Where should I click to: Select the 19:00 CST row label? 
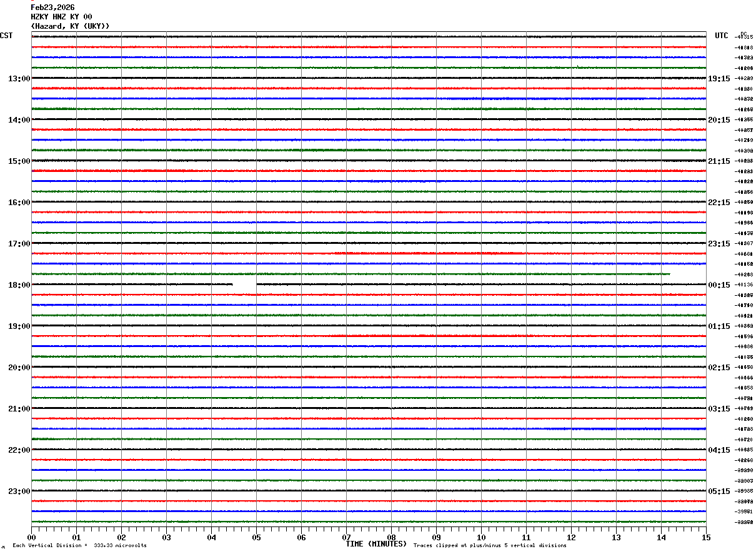pyautogui.click(x=19, y=326)
